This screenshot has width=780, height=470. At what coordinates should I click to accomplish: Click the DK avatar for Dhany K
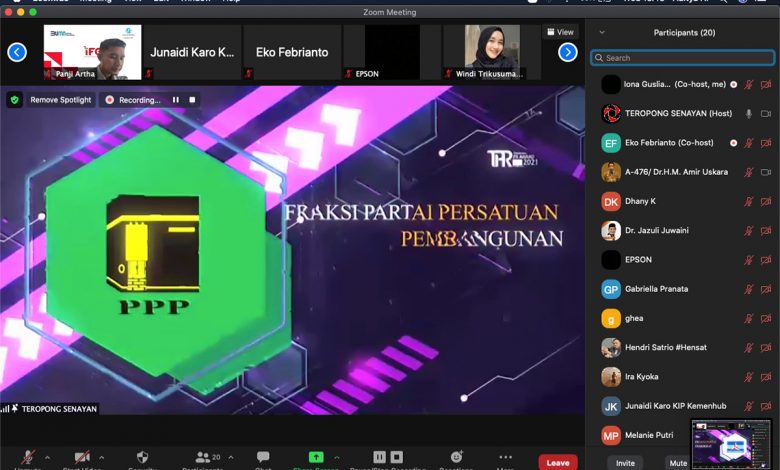[x=611, y=201]
